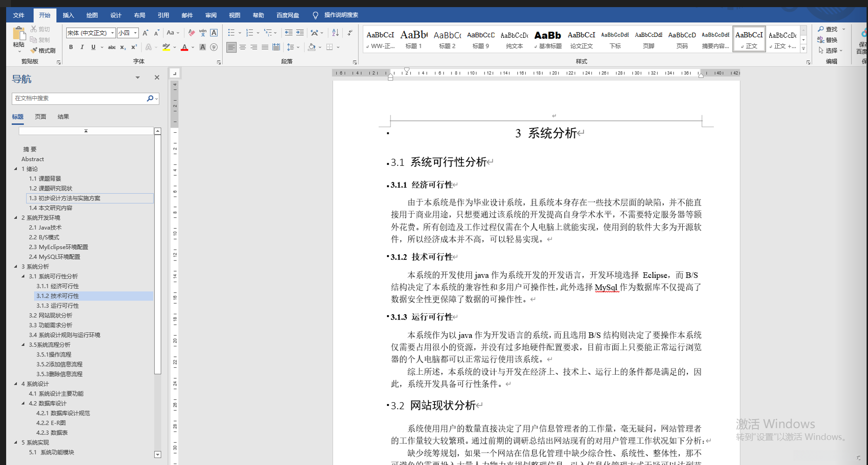The width and height of the screenshot is (868, 465).
Task: Click the red font color swatch
Action: 184,47
